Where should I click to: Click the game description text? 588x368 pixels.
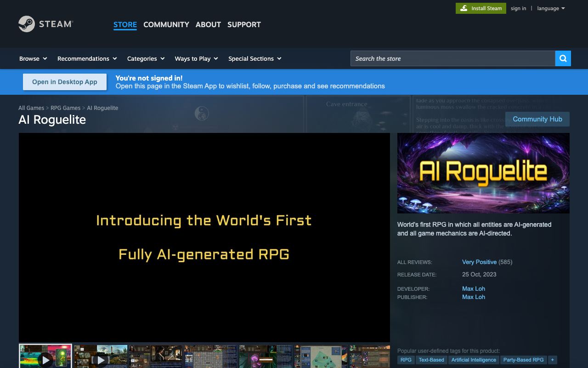click(x=474, y=229)
